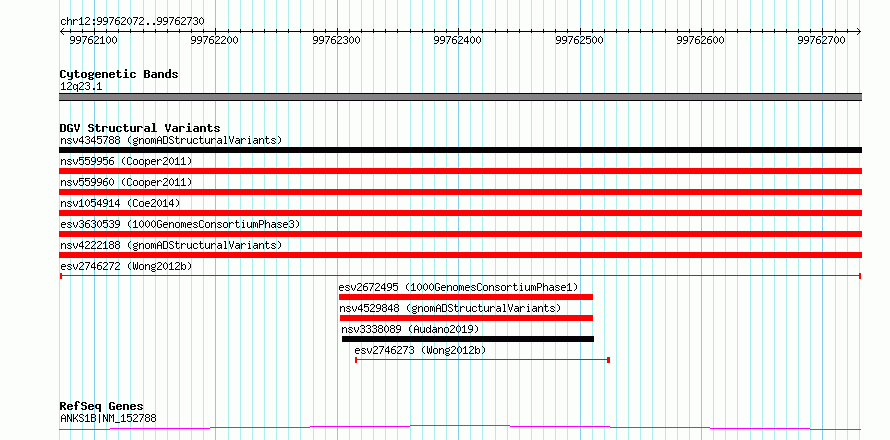The width and height of the screenshot is (890, 440).
Task: Click the nsv4529848 gnomADStructuralVariants label
Action: coord(450,308)
